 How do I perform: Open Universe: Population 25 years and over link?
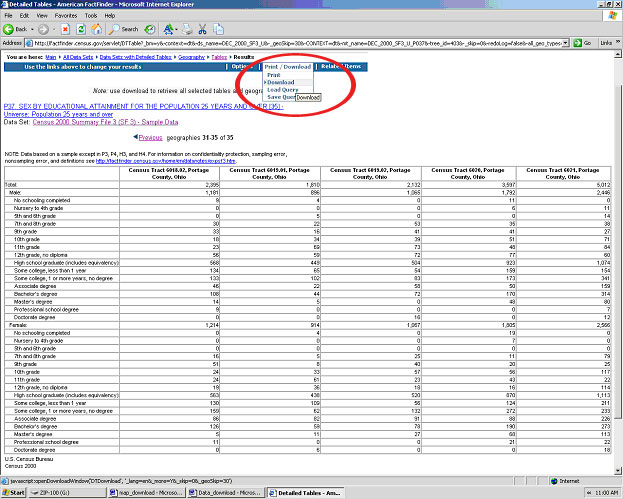point(58,114)
